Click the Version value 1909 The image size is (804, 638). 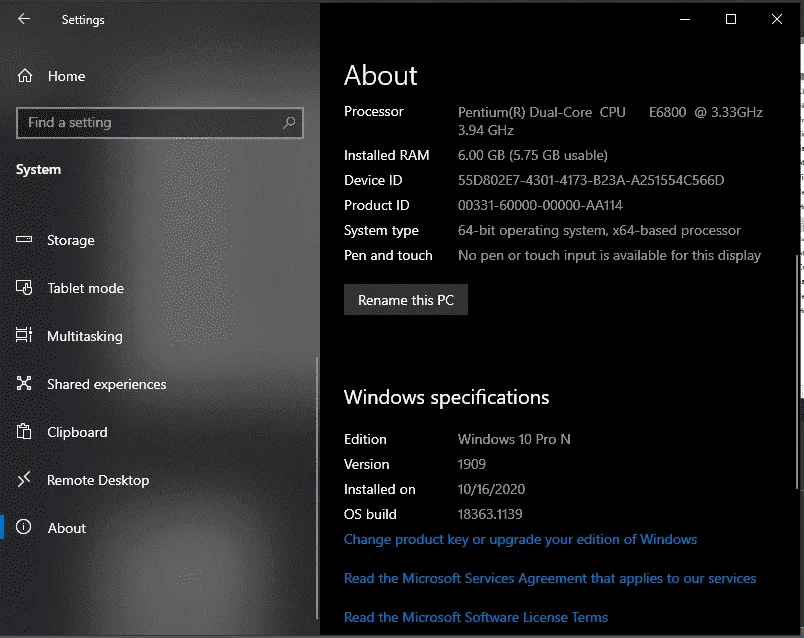click(x=471, y=465)
